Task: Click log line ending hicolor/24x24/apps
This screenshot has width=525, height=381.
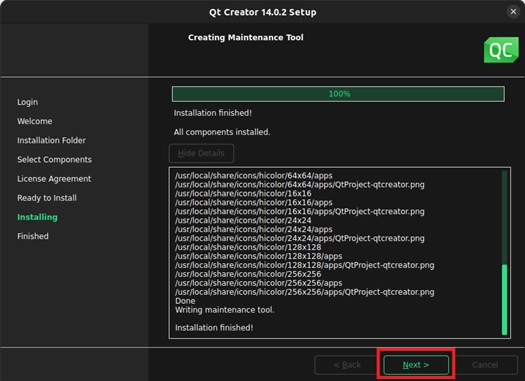Action: click(x=254, y=229)
